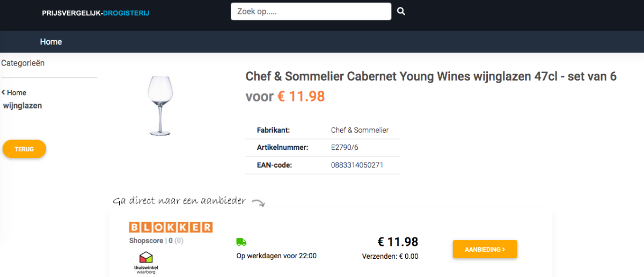Focus the 'Zoek op.....' search field

(x=311, y=11)
